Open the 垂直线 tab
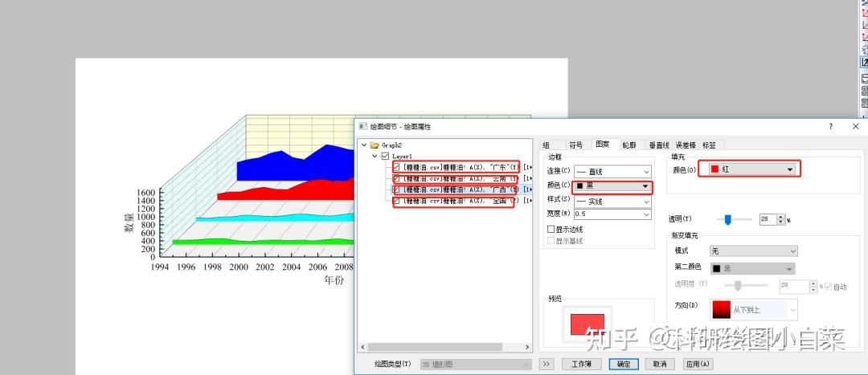Screen dimensions: 868x375 pyautogui.click(x=659, y=145)
